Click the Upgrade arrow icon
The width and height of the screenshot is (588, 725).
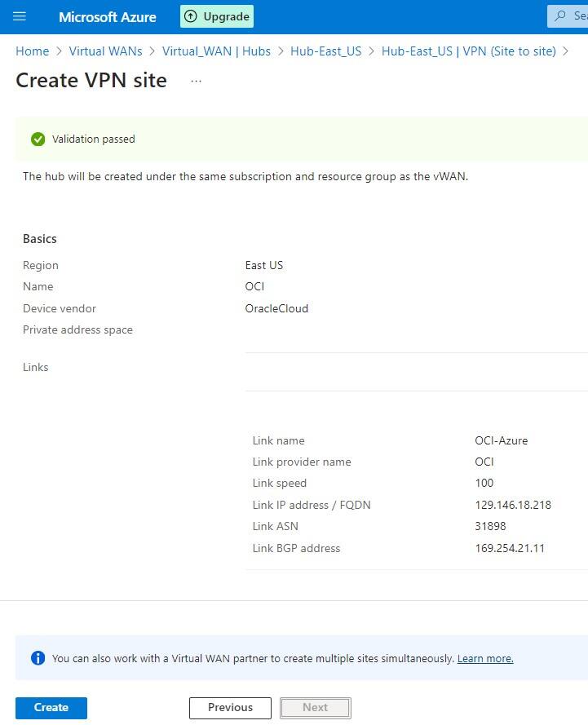tap(189, 16)
